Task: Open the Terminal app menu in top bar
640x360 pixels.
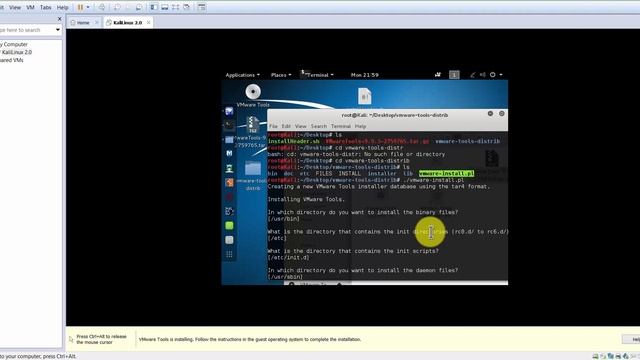Action: (317, 75)
